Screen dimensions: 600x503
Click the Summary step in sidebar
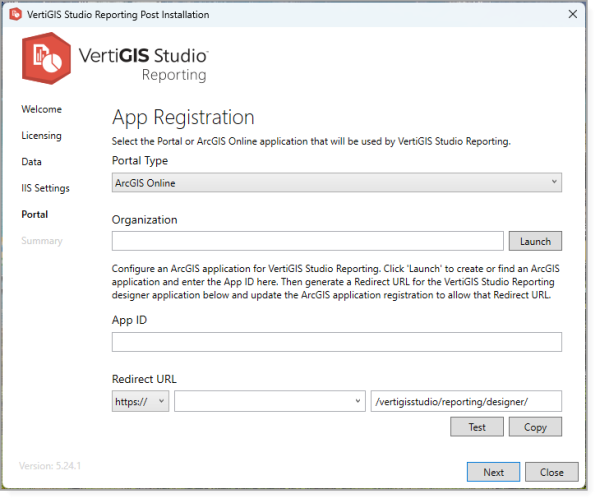(41, 240)
